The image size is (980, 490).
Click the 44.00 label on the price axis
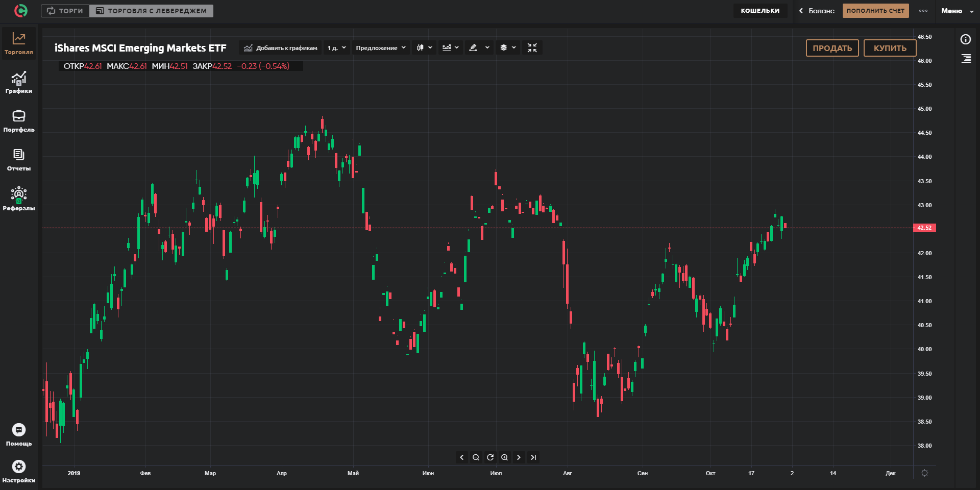click(924, 157)
